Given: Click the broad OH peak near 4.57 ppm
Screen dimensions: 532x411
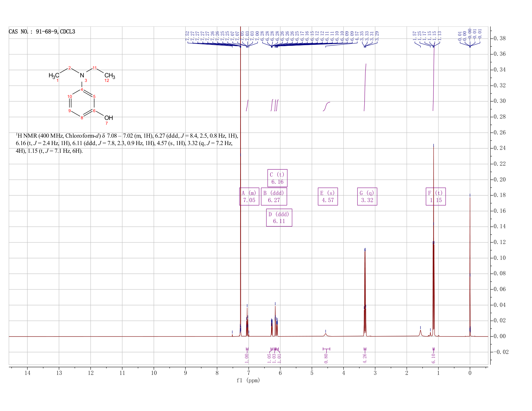Looking at the screenshot, I should coord(326,335).
